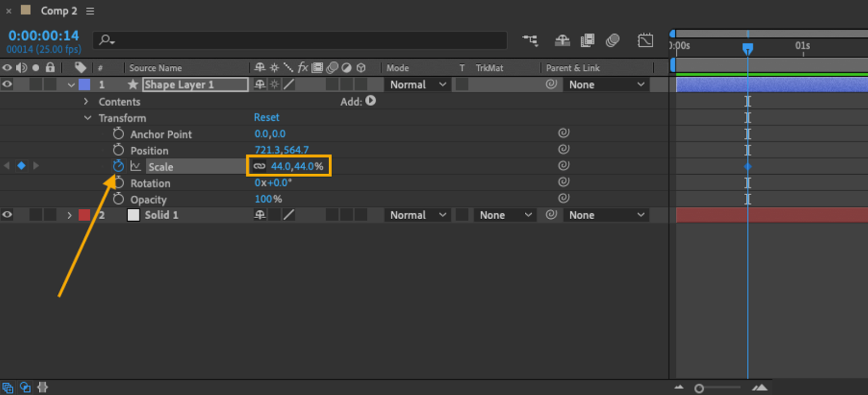
Task: Enable Frame Blending for the composition
Action: click(x=587, y=40)
